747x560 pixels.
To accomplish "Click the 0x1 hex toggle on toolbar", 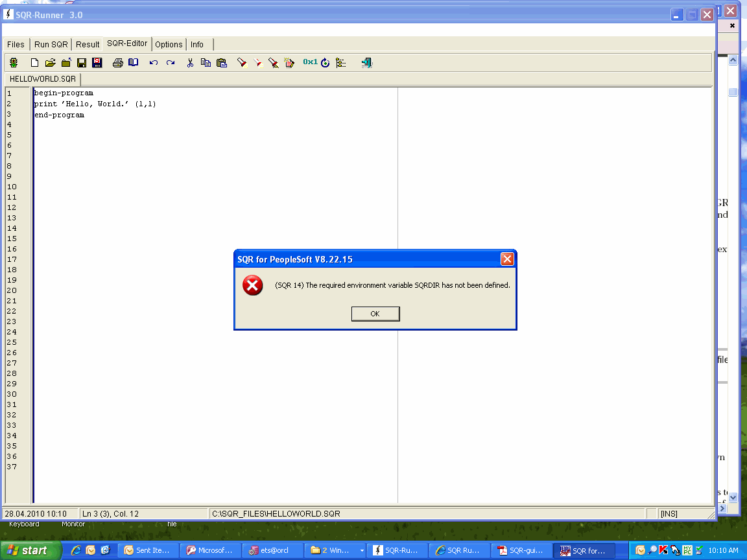I will (310, 62).
